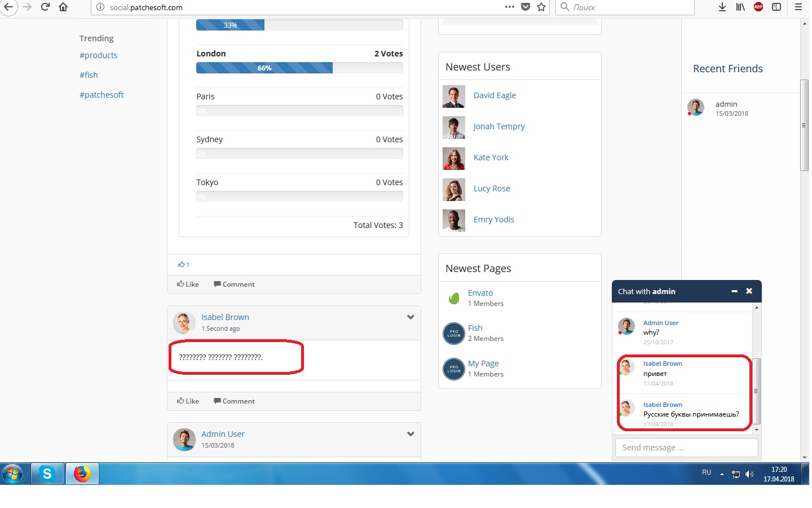Image resolution: width=812 pixels, height=508 pixels.
Task: Open page actions three-dot menu
Action: (x=510, y=7)
